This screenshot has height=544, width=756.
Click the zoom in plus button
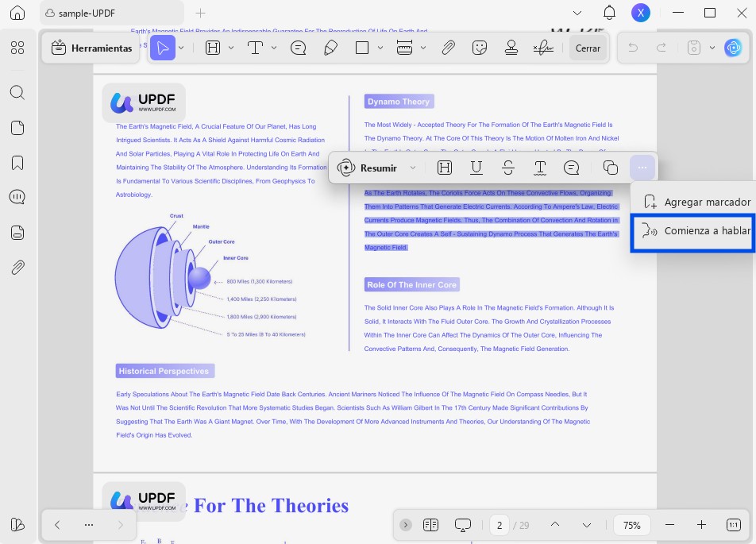pos(701,525)
